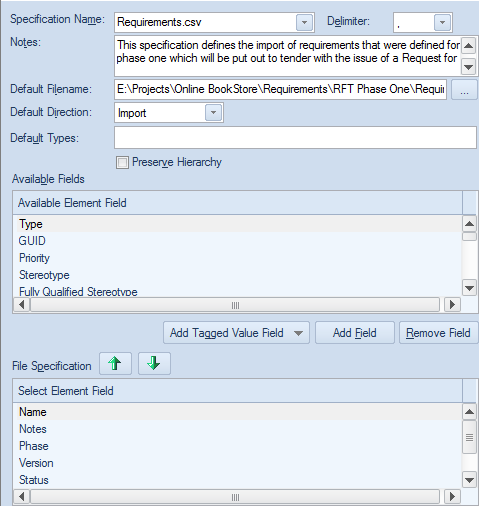Select Fully Qualified Stereotype field

point(237,291)
